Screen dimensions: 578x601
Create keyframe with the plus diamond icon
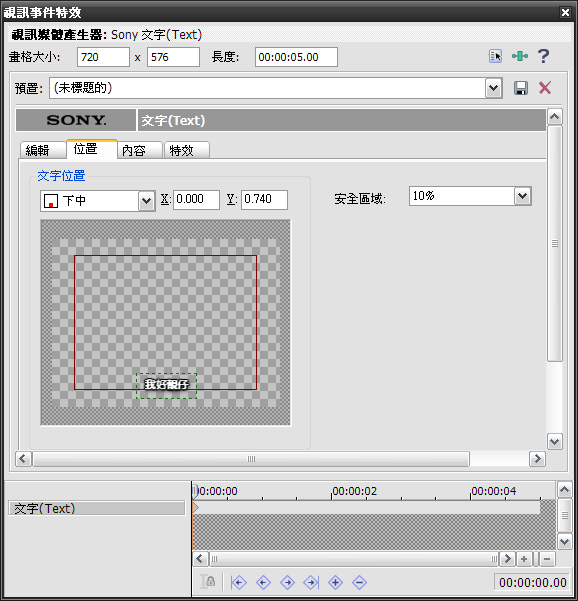(335, 583)
